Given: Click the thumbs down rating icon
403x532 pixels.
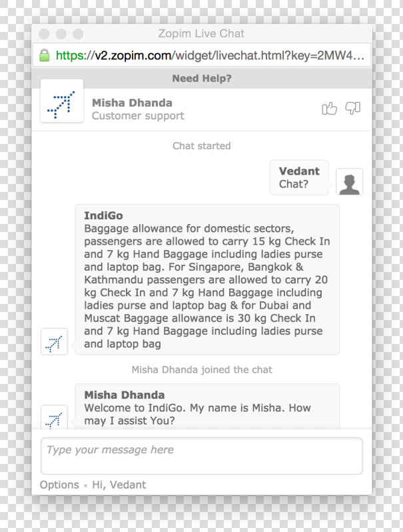Looking at the screenshot, I should 353,108.
